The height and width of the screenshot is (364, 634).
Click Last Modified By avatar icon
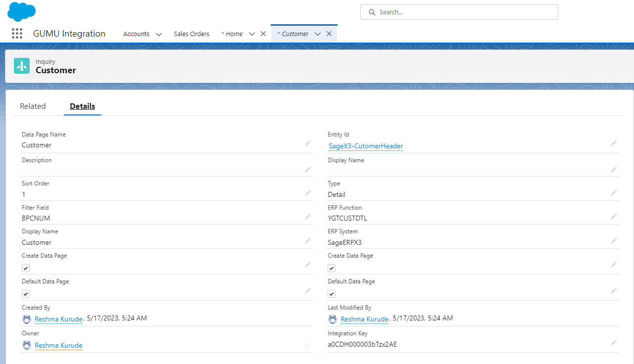point(333,319)
